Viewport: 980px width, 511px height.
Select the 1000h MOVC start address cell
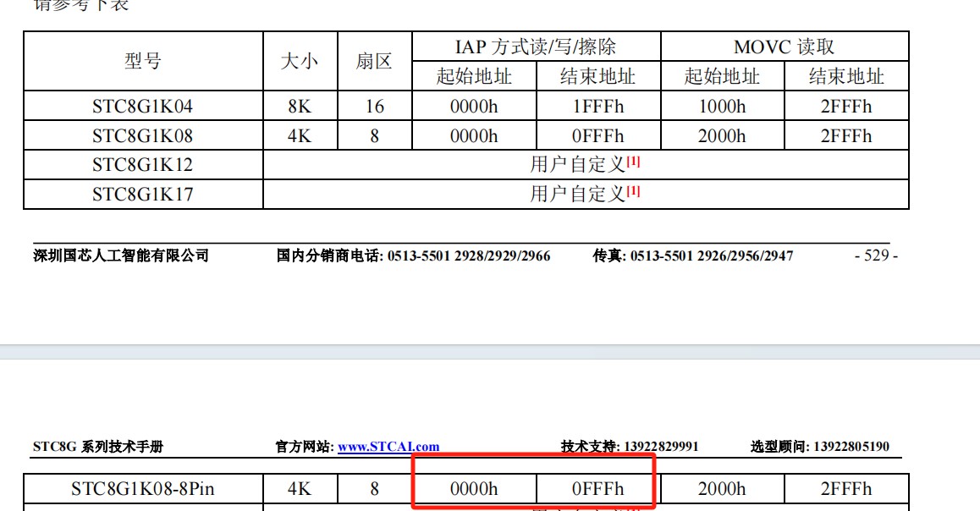click(722, 107)
